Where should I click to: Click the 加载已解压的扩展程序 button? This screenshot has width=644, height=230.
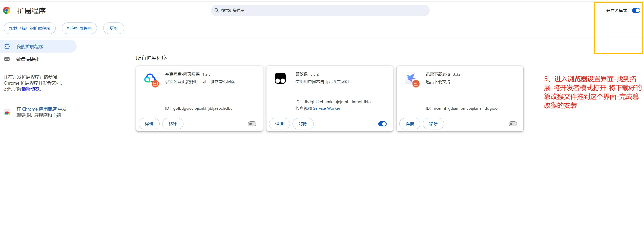click(x=29, y=28)
